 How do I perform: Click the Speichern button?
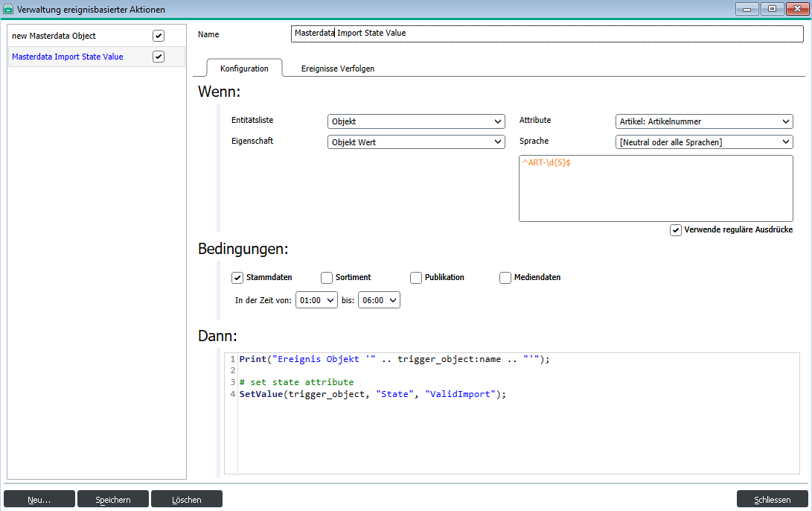coord(112,499)
